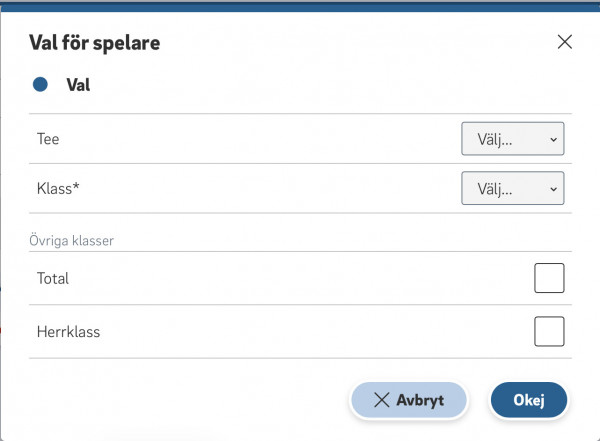Click the Val för spelare title

(95, 43)
